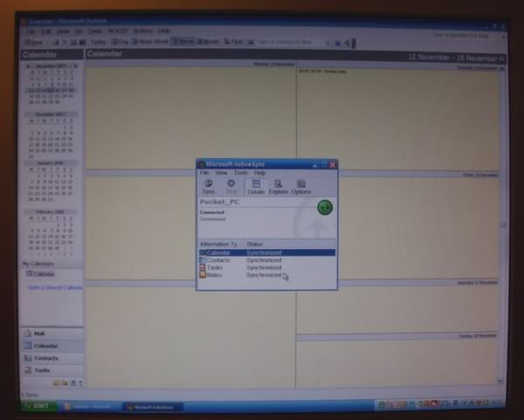
Task: Open ActiveSync Options from the toolbar
Action: point(300,186)
